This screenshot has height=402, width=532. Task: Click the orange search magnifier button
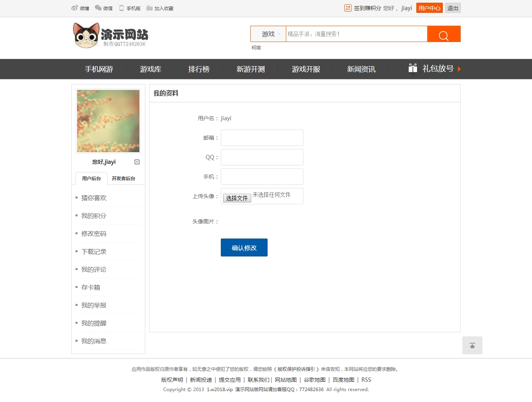(x=444, y=34)
